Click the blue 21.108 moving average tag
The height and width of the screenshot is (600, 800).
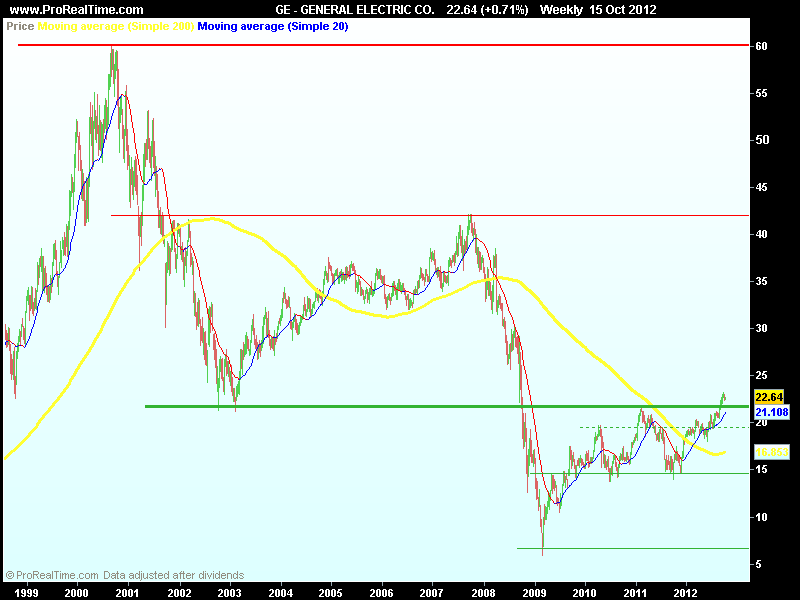[771, 412]
